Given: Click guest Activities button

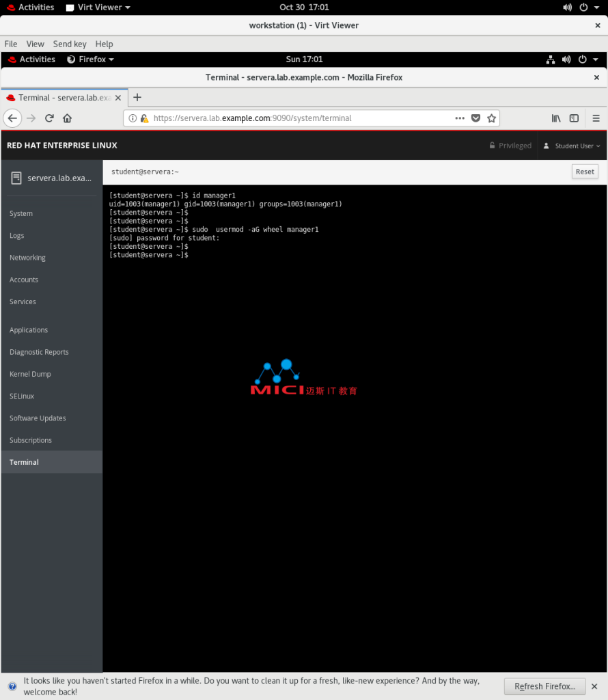Looking at the screenshot, I should pos(31,59).
